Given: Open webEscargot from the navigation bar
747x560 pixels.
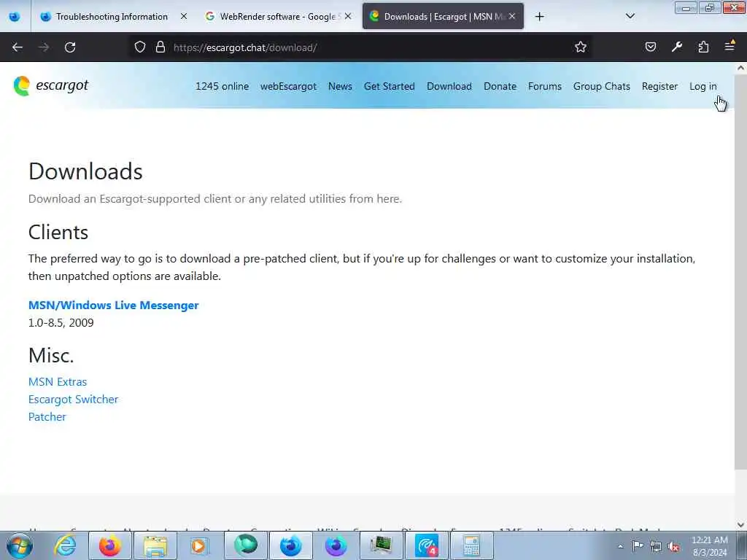Looking at the screenshot, I should [x=288, y=86].
